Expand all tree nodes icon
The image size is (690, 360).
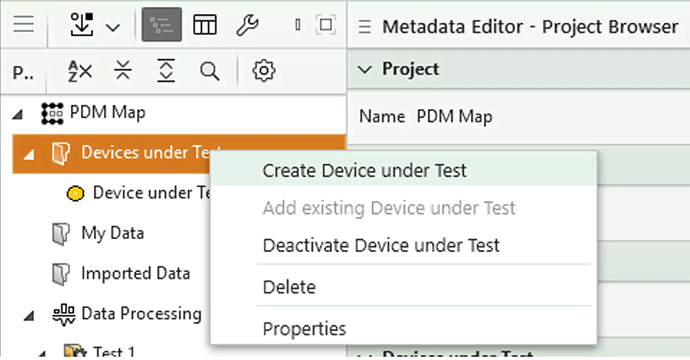point(166,70)
